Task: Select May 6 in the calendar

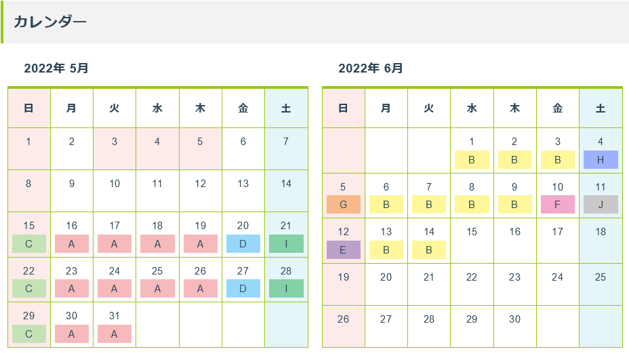Action: 243,149
